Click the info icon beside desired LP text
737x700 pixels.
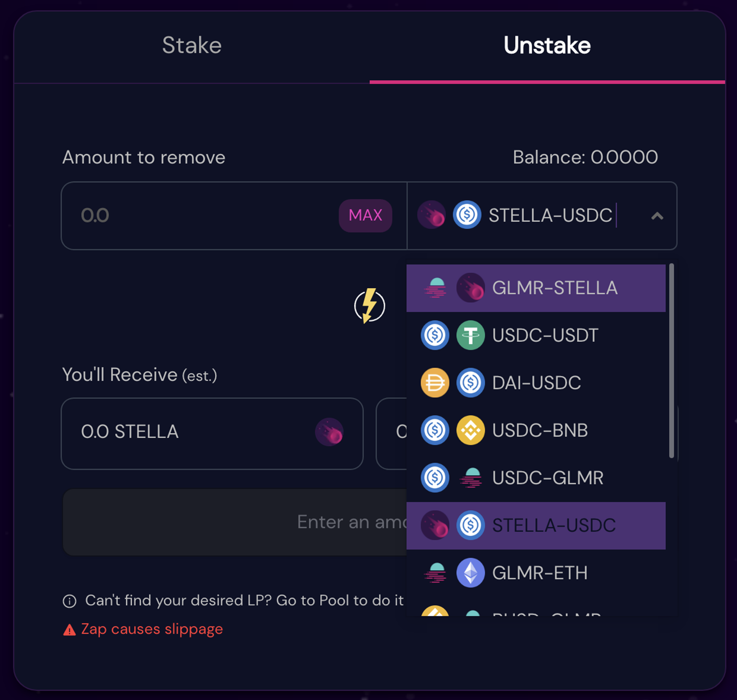69,601
